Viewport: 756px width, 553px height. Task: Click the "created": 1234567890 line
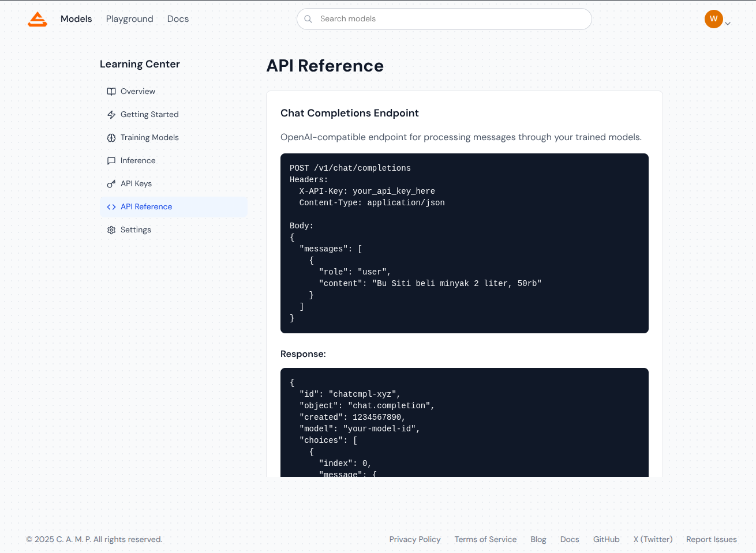353,417
